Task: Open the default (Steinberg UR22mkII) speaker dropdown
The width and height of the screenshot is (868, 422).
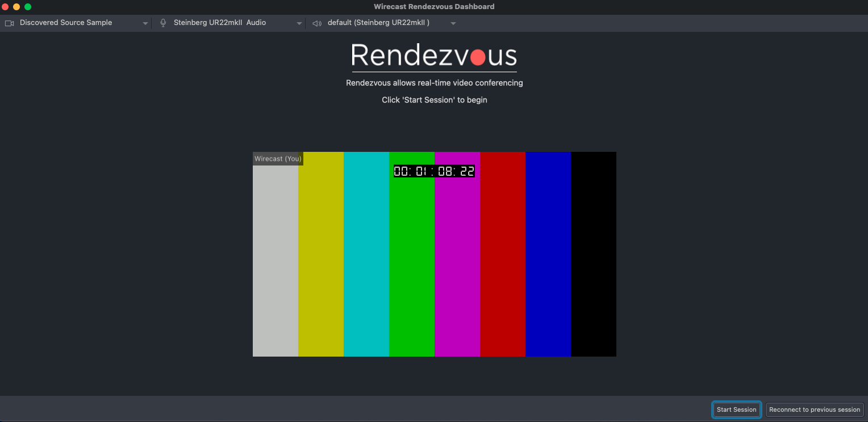Action: [x=383, y=23]
